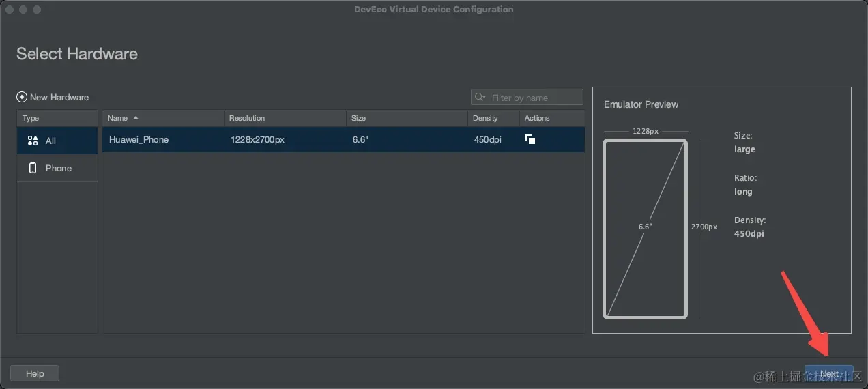Viewport: 868px width, 389px height.
Task: Select the Phone device type
Action: (57, 168)
